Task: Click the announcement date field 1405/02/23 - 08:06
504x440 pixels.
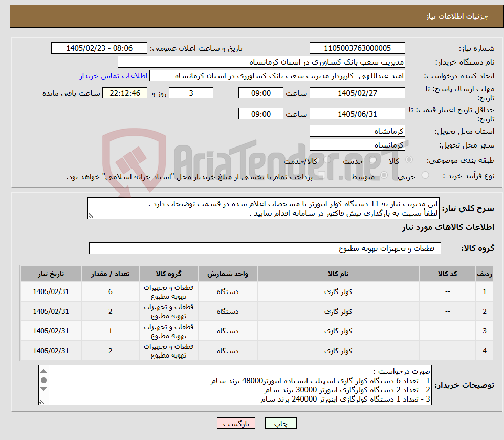Action: (99, 48)
